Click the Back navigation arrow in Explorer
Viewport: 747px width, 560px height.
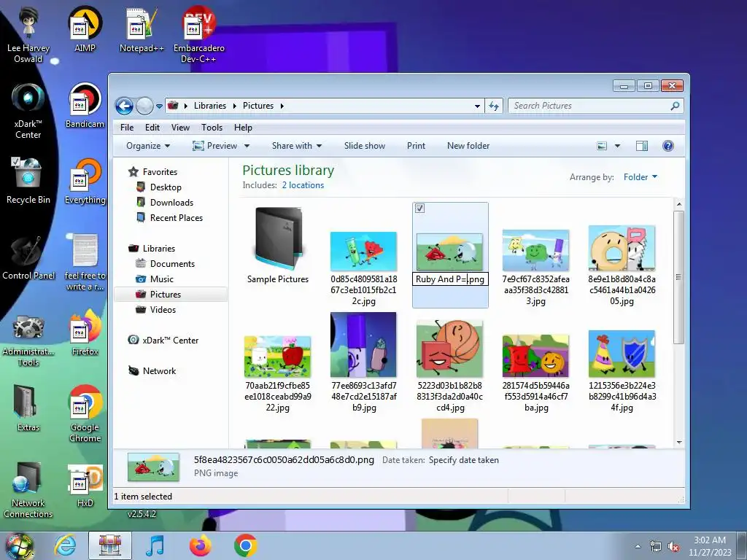124,106
